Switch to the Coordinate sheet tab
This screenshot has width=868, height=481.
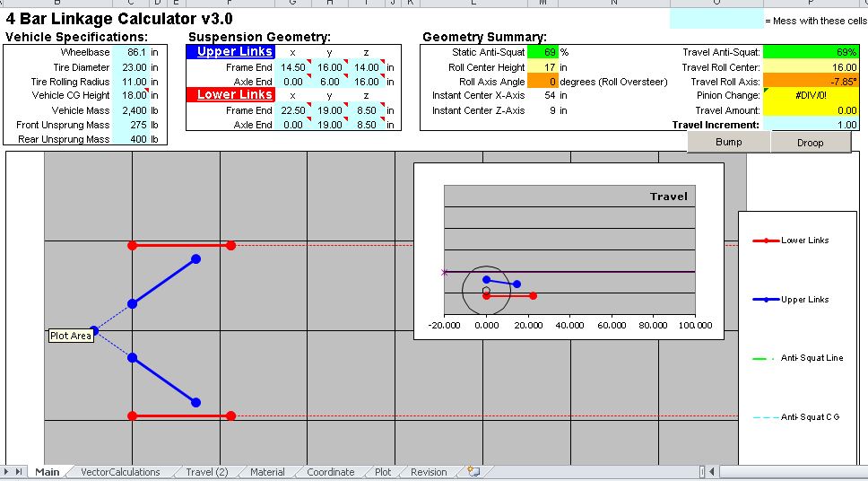(x=331, y=472)
